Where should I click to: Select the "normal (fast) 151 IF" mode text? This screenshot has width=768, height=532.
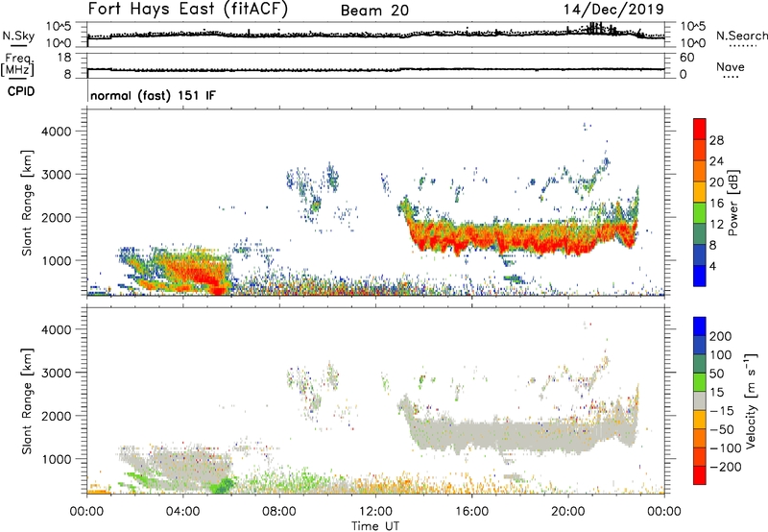153,95
